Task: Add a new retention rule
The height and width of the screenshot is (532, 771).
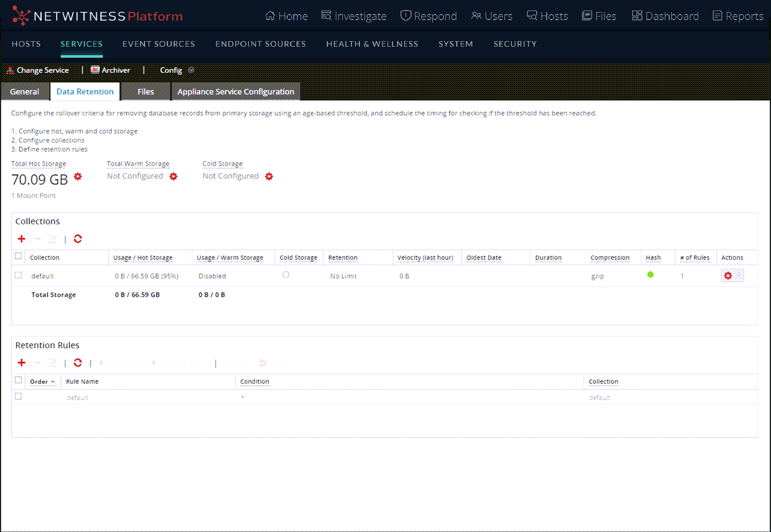Action: pos(22,363)
